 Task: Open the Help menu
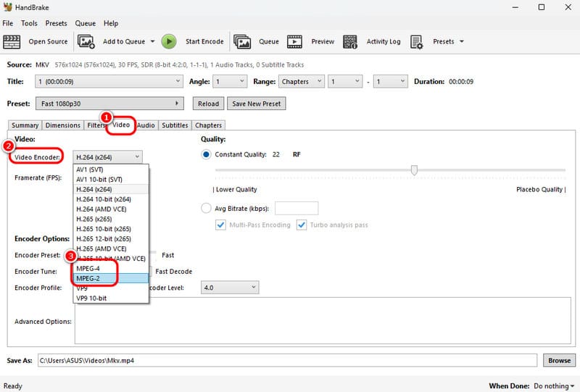point(111,23)
